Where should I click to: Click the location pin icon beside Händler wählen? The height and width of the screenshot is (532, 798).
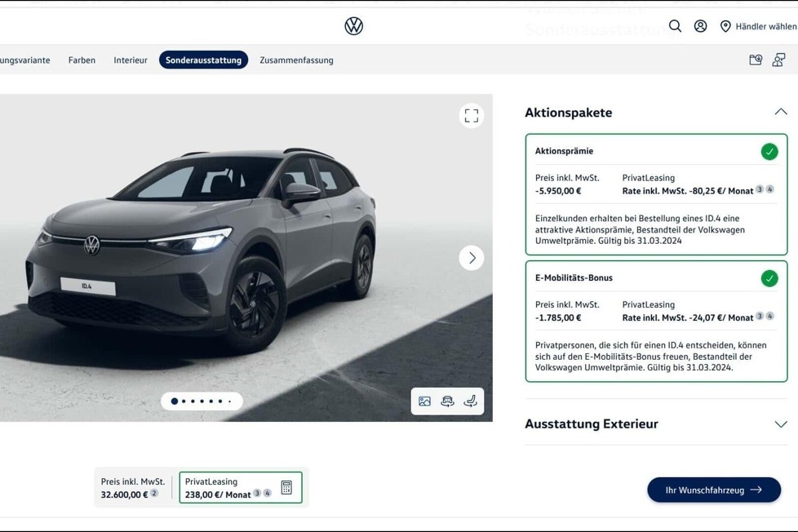tap(725, 26)
